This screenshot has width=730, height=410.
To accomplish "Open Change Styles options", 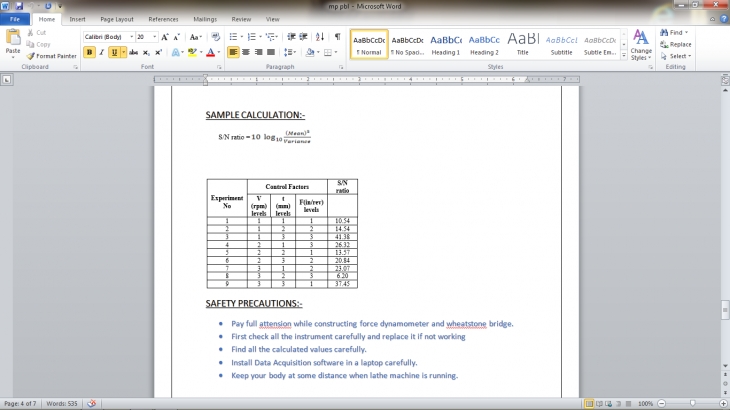I will [x=641, y=45].
